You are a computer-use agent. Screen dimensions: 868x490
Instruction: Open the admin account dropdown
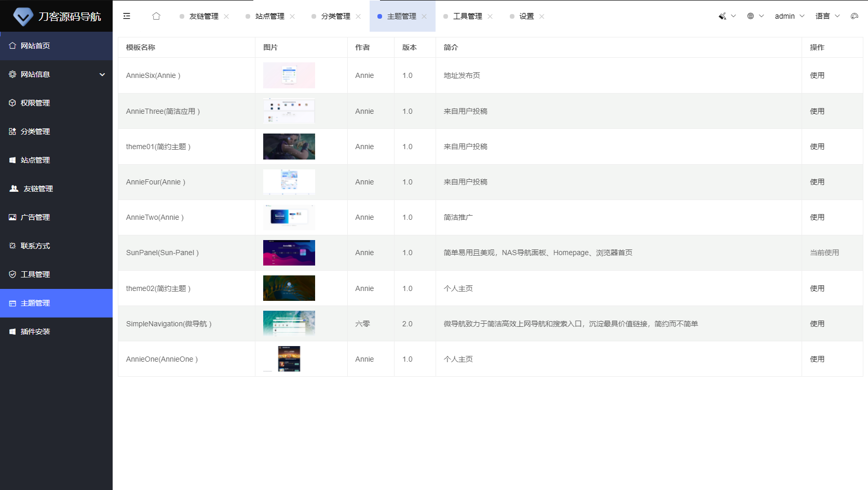pyautogui.click(x=785, y=16)
